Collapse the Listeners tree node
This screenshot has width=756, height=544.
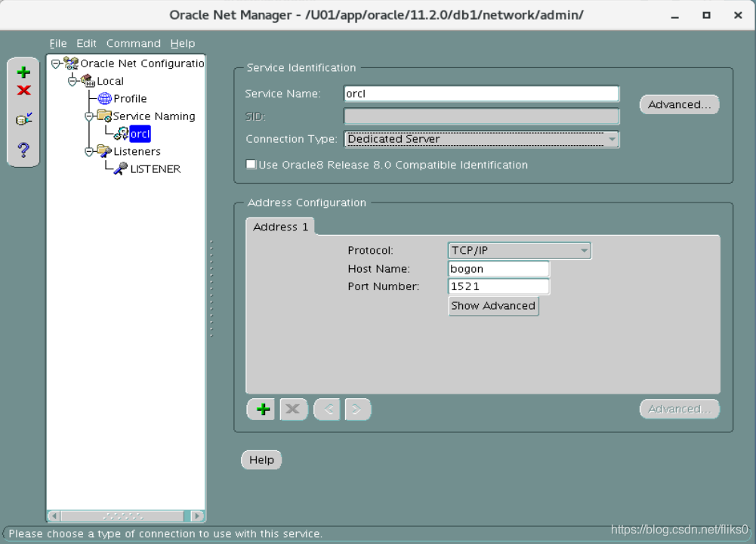click(x=89, y=151)
